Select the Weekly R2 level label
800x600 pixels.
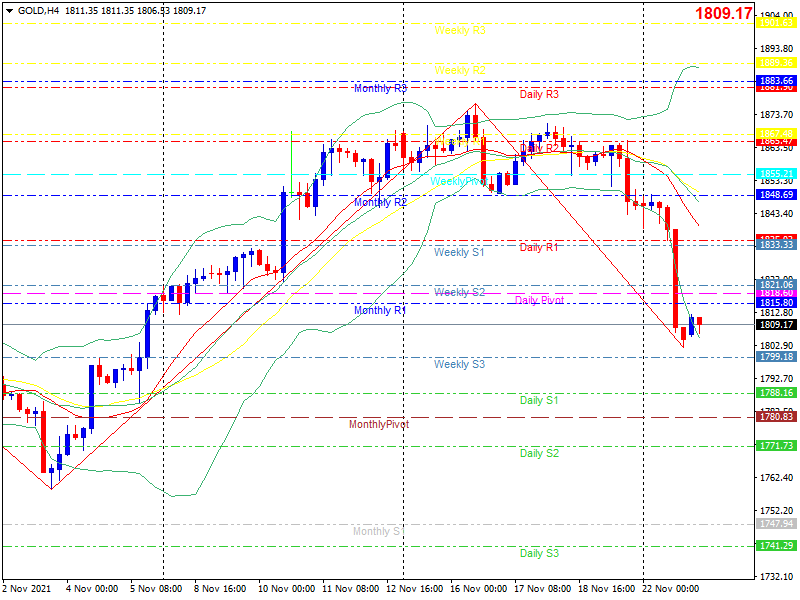click(460, 70)
